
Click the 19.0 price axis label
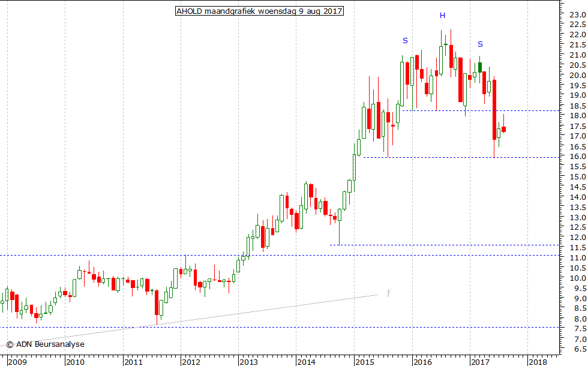577,95
